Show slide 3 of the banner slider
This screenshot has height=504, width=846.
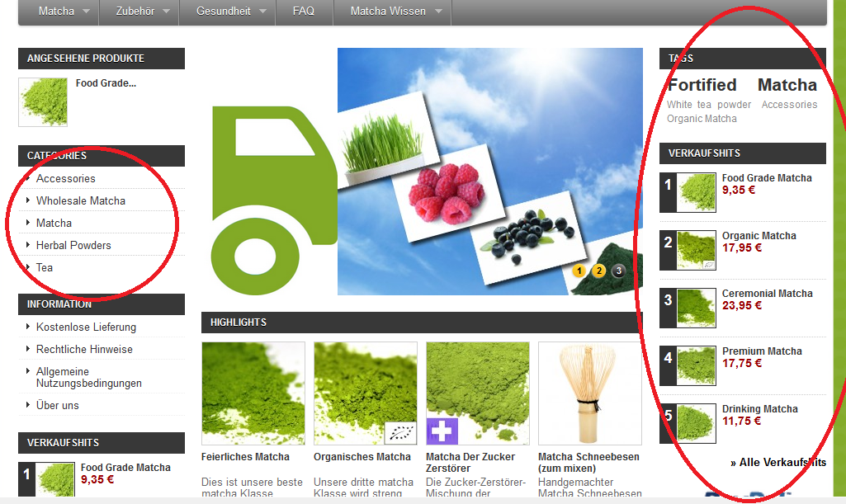click(x=619, y=271)
